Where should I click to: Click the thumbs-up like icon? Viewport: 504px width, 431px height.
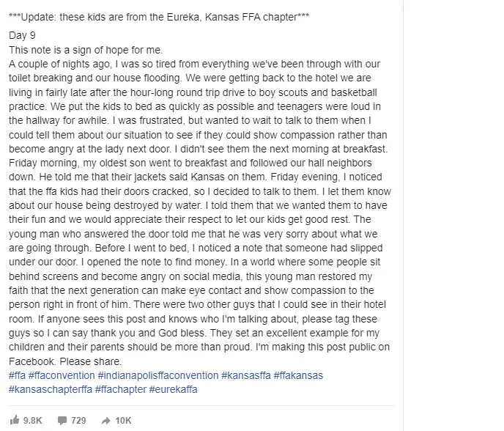(15, 420)
